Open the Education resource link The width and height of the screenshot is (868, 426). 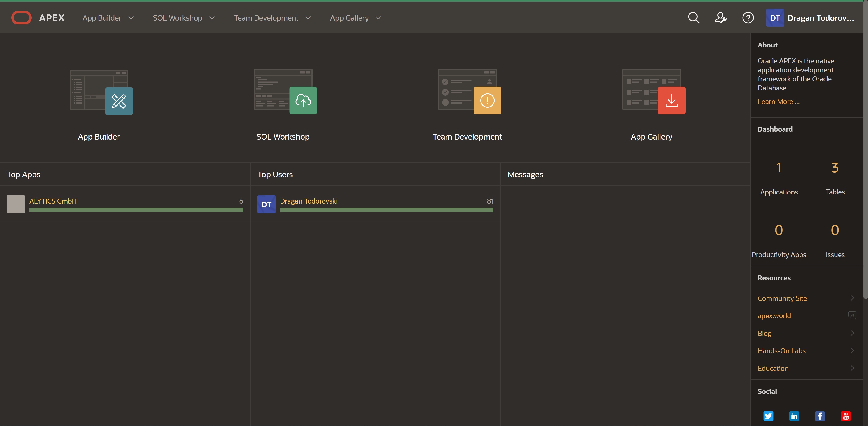click(773, 368)
